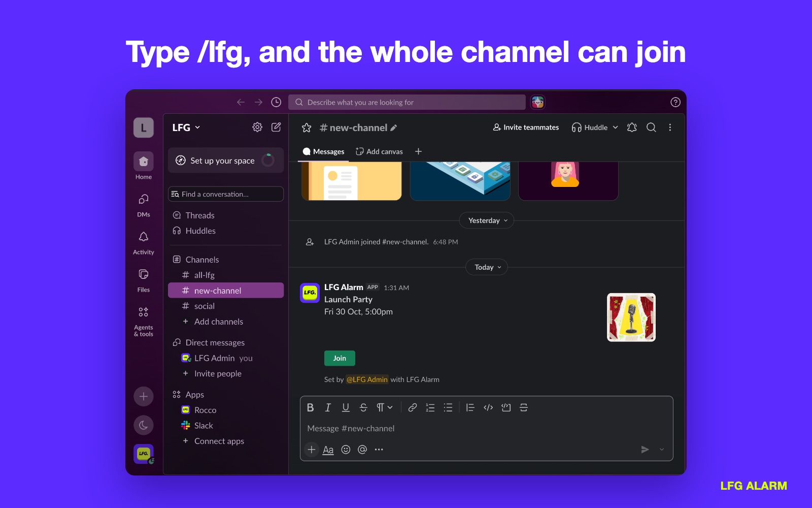Search within new-channel
Screen dimensions: 812x508
(651, 128)
